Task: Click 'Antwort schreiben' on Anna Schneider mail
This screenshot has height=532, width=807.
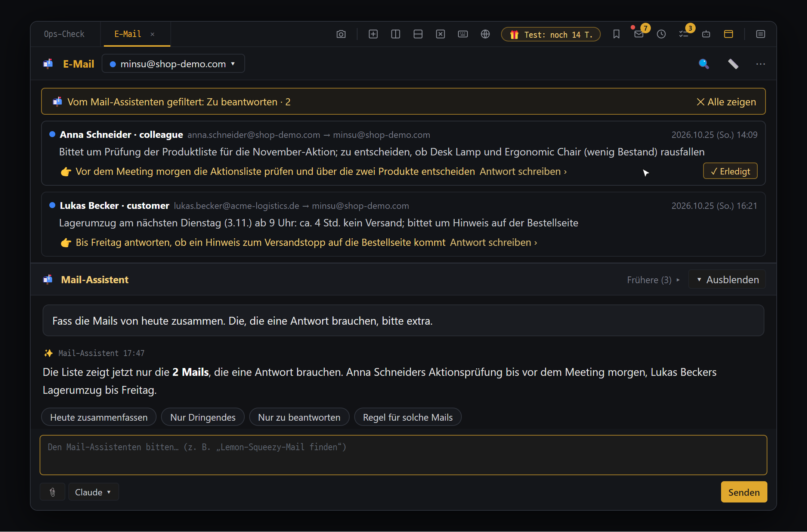Action: coord(523,171)
